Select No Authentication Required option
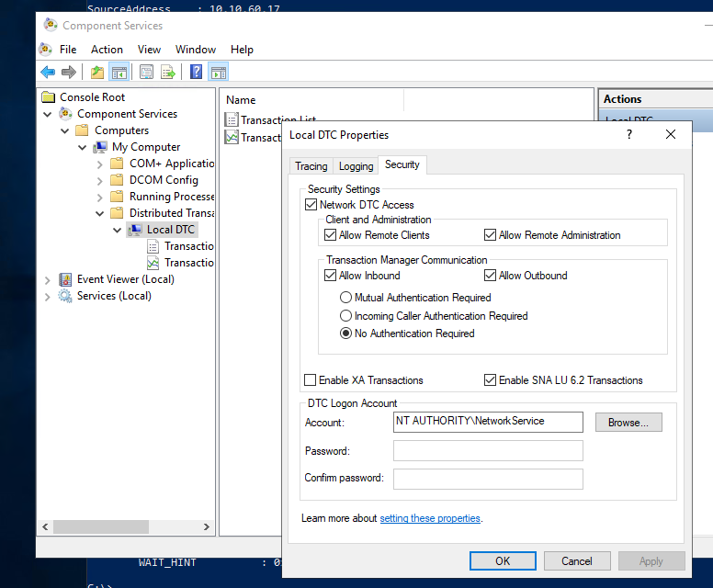The height and width of the screenshot is (588, 713). coord(346,334)
